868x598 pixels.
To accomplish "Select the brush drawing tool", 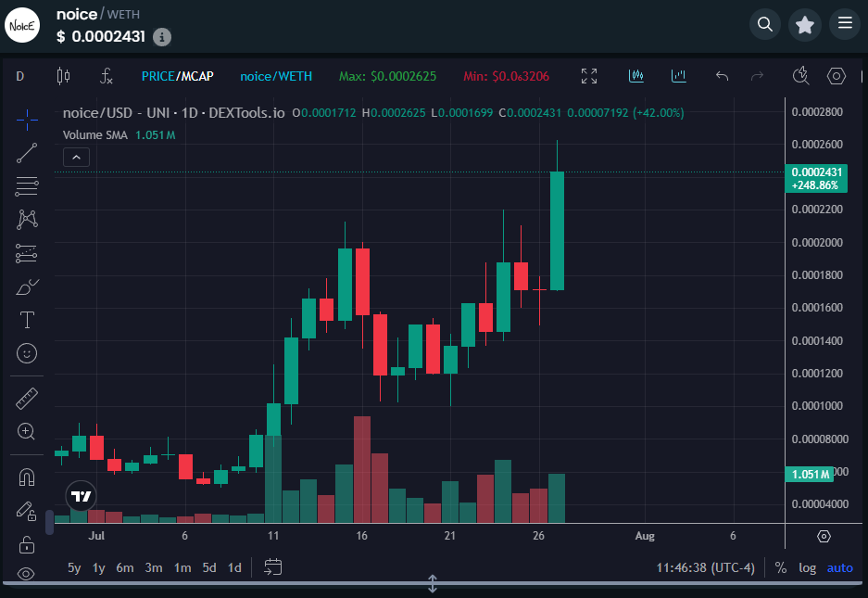I will (x=27, y=287).
